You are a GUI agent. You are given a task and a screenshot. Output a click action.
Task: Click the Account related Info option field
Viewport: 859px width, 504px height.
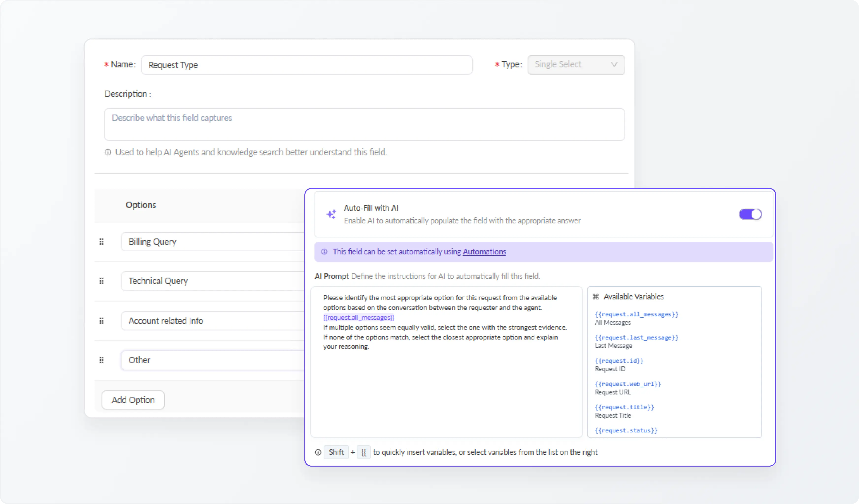point(213,321)
